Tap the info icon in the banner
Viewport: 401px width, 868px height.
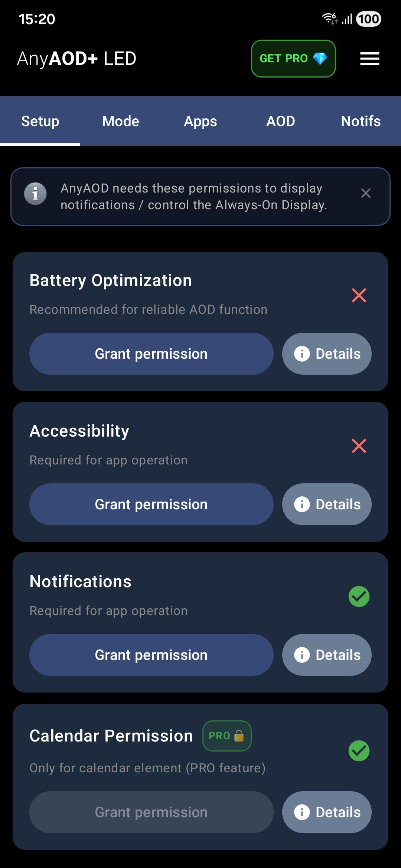tap(35, 194)
